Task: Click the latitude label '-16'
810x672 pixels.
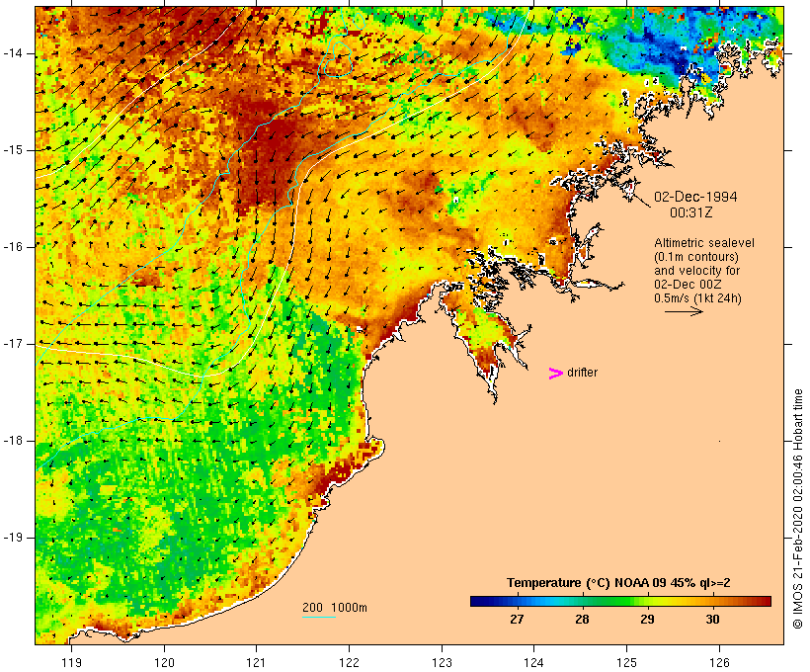Action: point(13,247)
